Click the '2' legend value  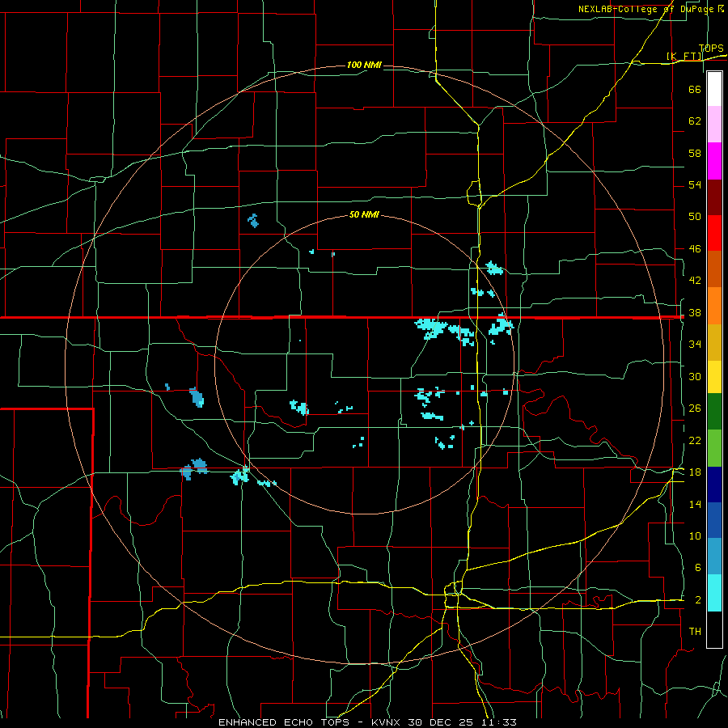pos(697,600)
